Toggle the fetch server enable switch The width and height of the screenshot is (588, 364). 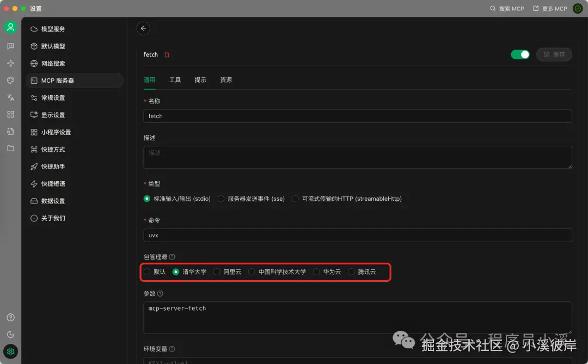[520, 55]
